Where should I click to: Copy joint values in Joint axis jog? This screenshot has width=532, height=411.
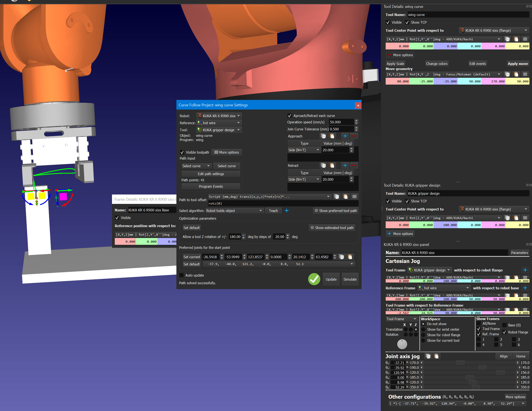pyautogui.click(x=428, y=356)
